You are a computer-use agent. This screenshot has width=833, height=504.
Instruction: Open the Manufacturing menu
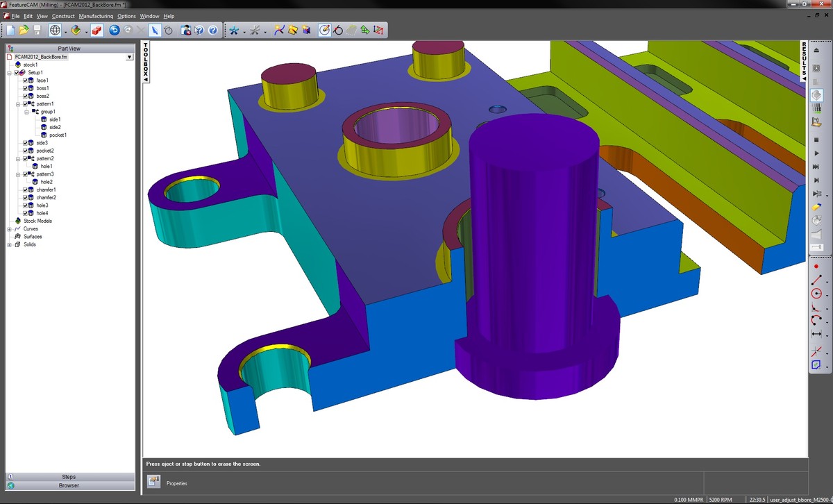[x=96, y=16]
